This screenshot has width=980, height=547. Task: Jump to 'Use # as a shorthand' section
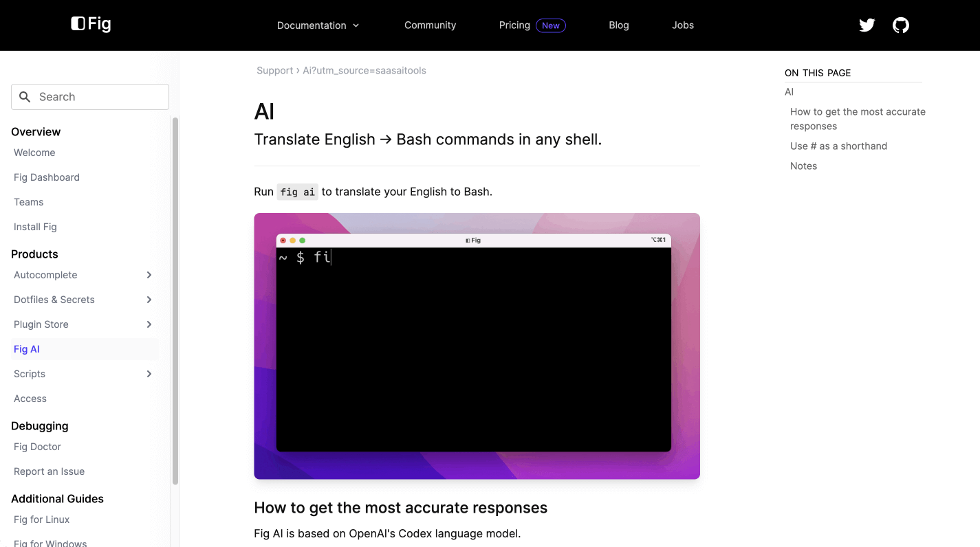tap(838, 146)
